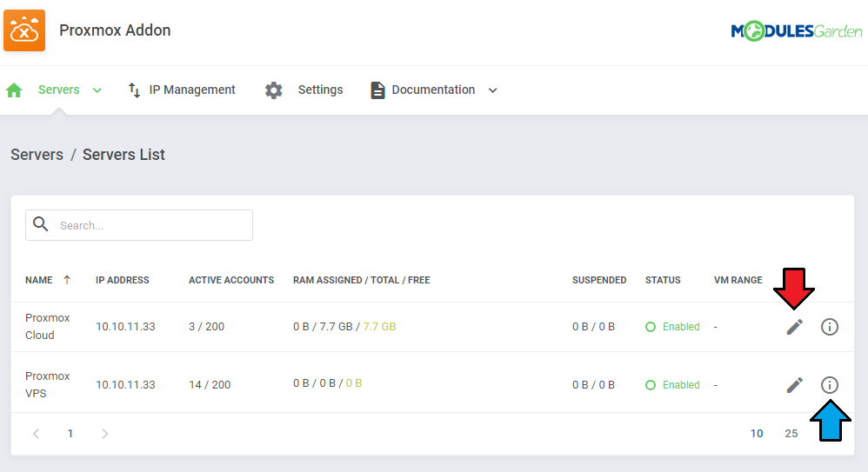This screenshot has height=472, width=868.
Task: Click RAM ASSIGNED / TOTAL / FREE header
Action: pyautogui.click(x=362, y=280)
